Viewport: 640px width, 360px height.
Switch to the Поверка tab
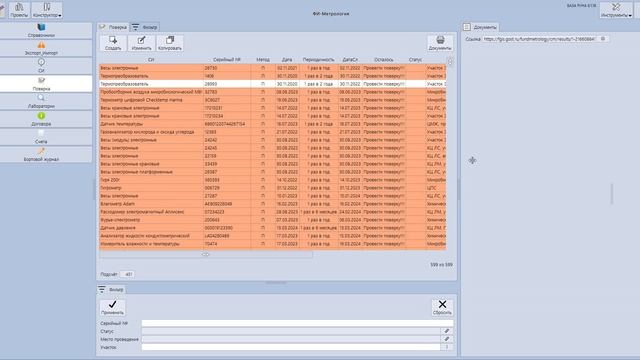click(113, 27)
